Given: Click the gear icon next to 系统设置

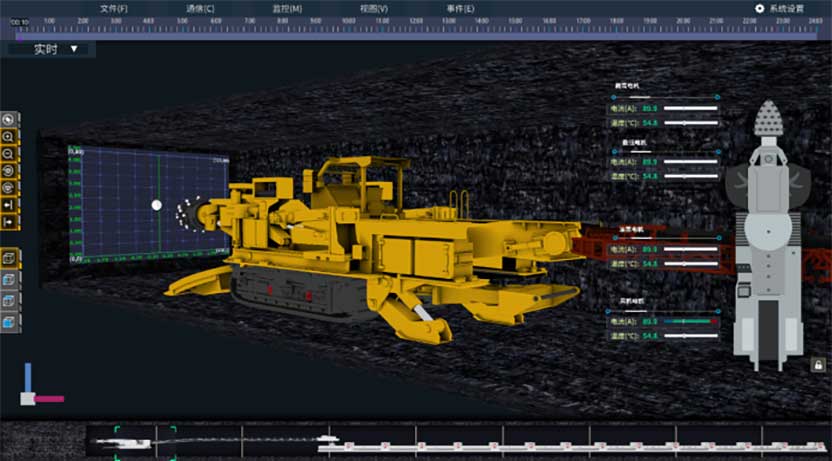Looking at the screenshot, I should click(x=759, y=8).
